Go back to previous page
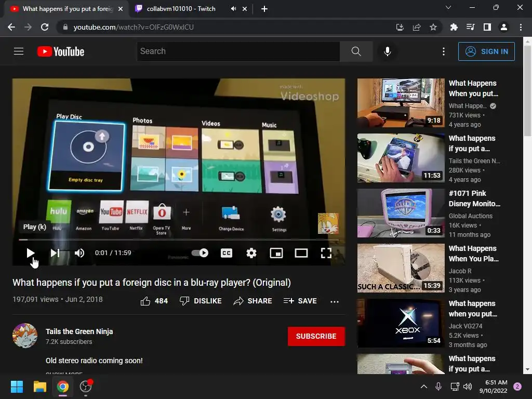532x399 pixels. [11, 27]
